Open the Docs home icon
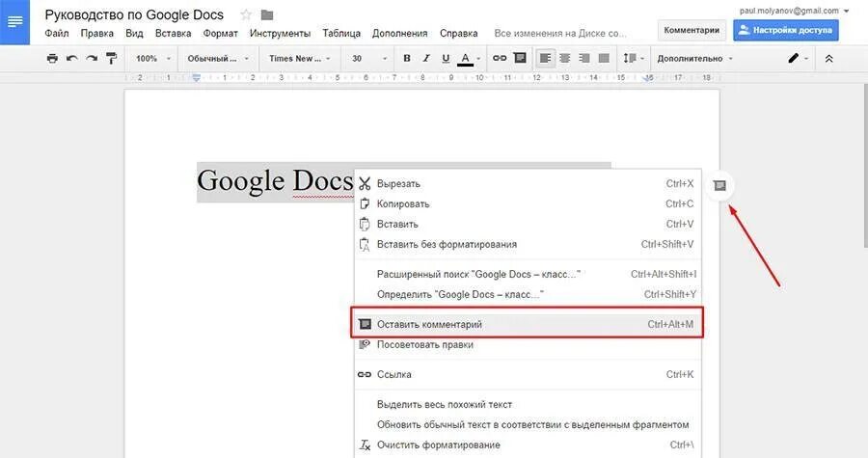This screenshot has height=458, width=868. pos(14,22)
